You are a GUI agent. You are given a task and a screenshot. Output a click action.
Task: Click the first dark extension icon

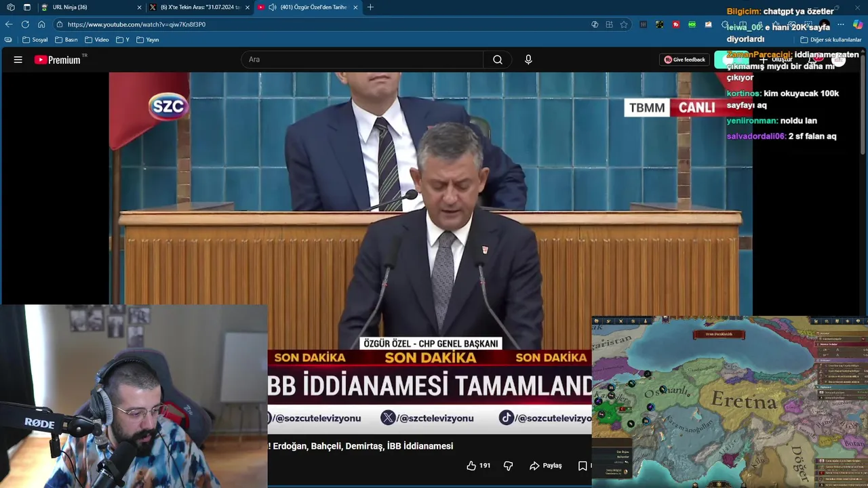pyautogui.click(x=642, y=24)
